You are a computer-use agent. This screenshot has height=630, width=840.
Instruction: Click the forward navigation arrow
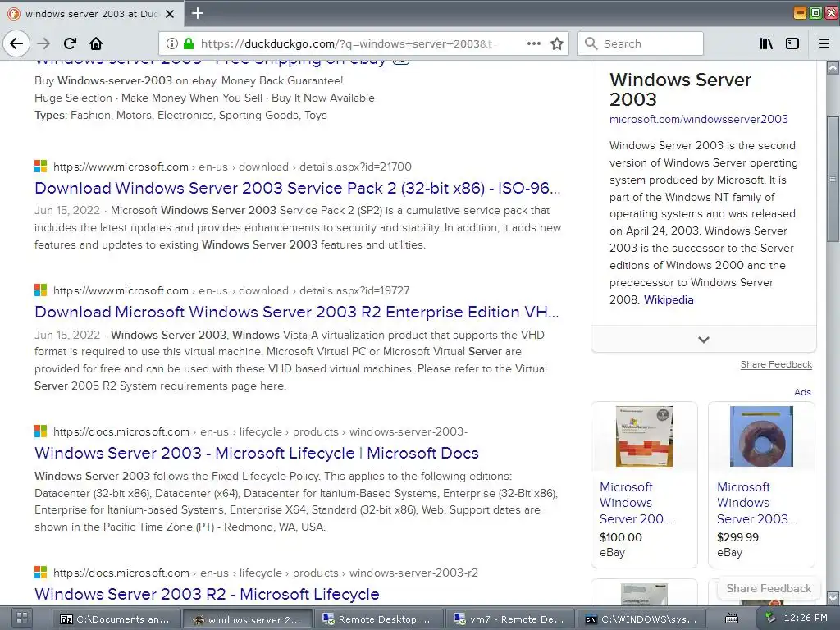[x=44, y=43]
